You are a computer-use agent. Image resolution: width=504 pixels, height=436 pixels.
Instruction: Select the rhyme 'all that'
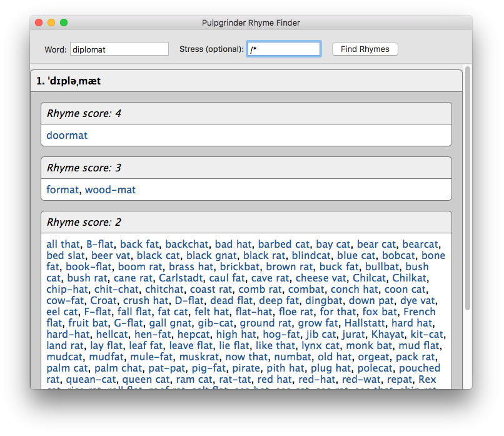tap(63, 245)
